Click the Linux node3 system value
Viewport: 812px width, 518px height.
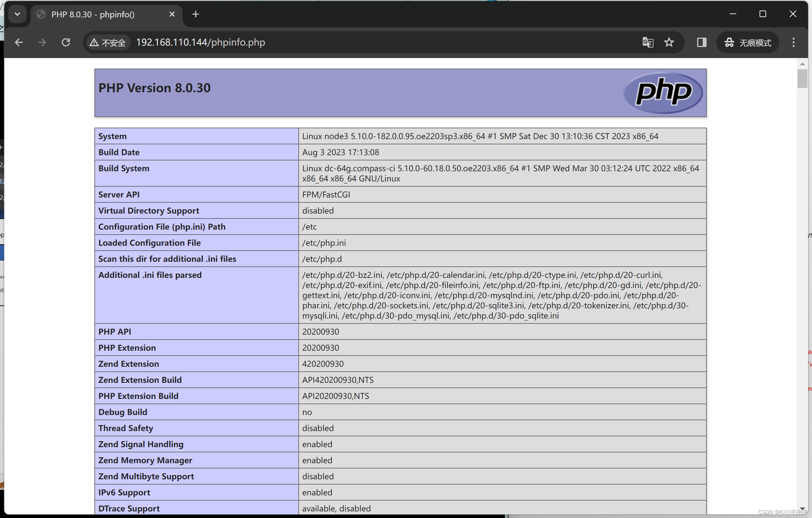pyautogui.click(x=480, y=136)
